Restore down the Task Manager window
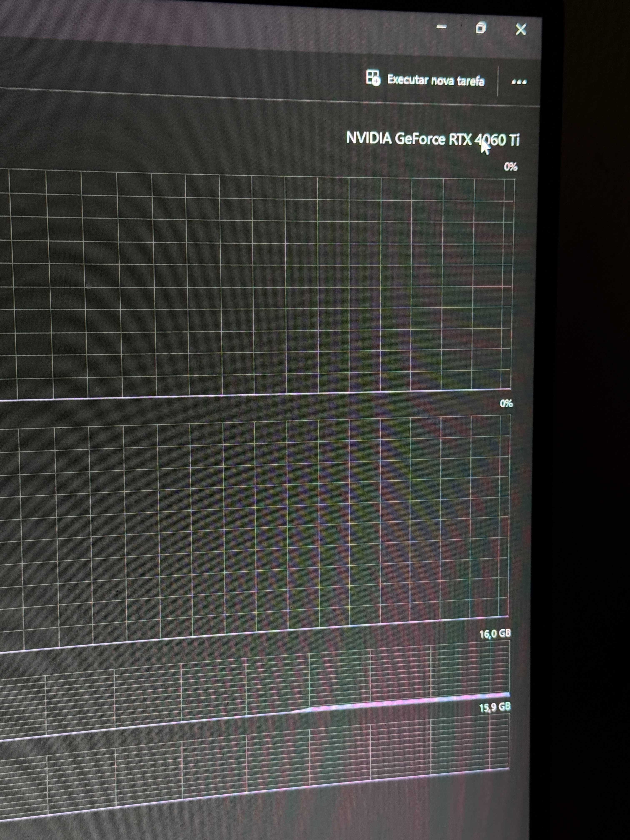Viewport: 630px width, 840px height. click(x=481, y=28)
